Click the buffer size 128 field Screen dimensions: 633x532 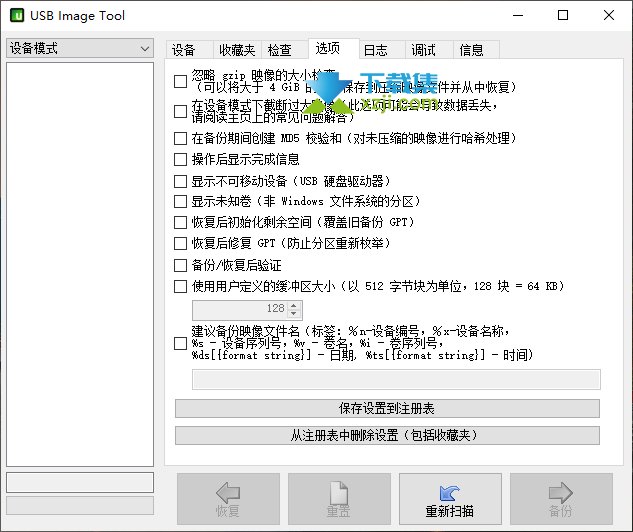click(241, 310)
